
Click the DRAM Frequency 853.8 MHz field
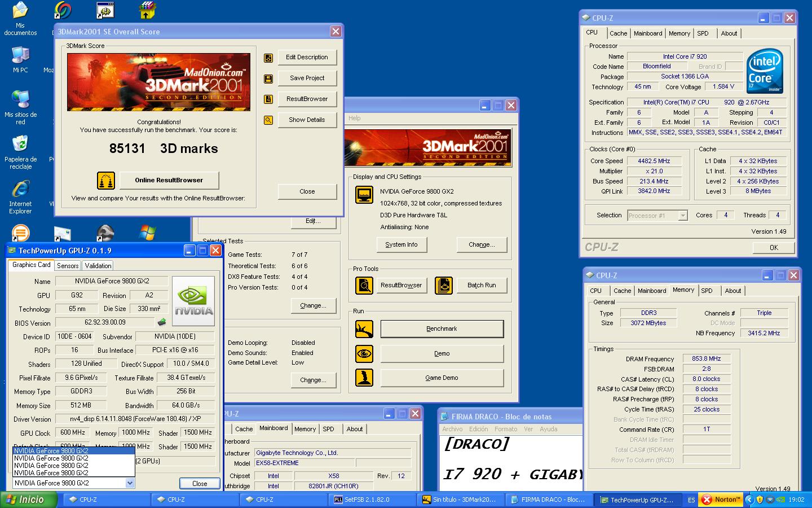tap(707, 359)
